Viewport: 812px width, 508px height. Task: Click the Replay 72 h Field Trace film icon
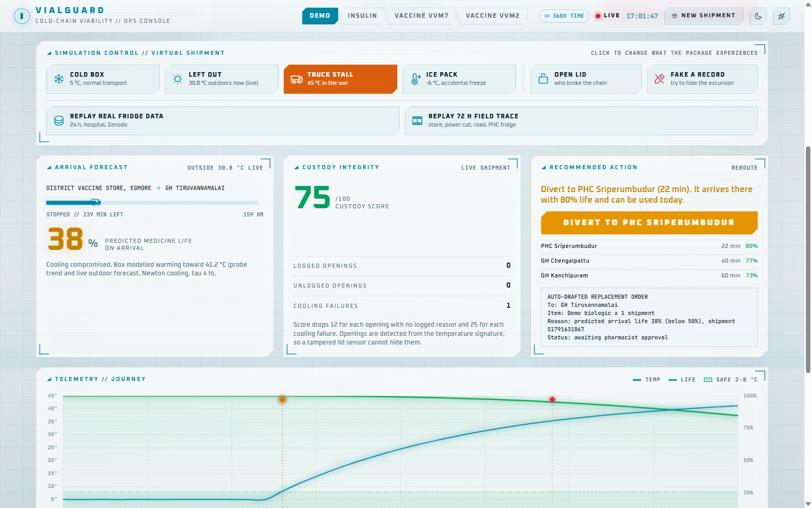(x=417, y=120)
